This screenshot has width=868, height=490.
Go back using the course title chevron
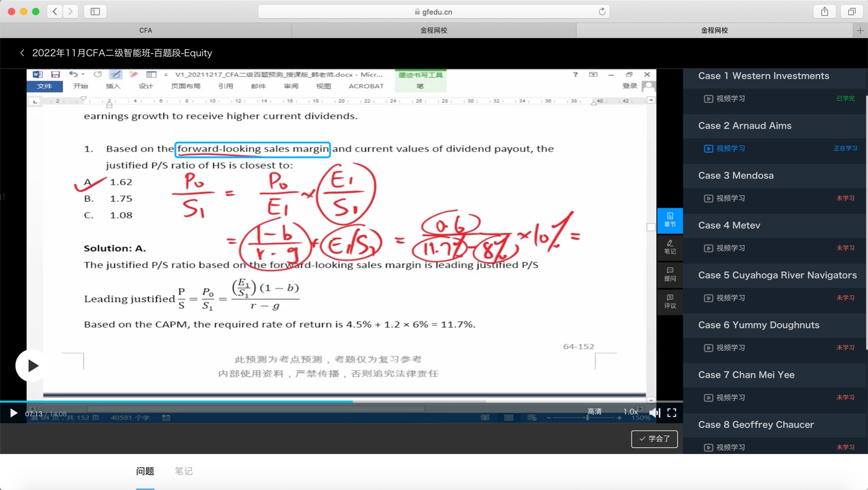[22, 53]
